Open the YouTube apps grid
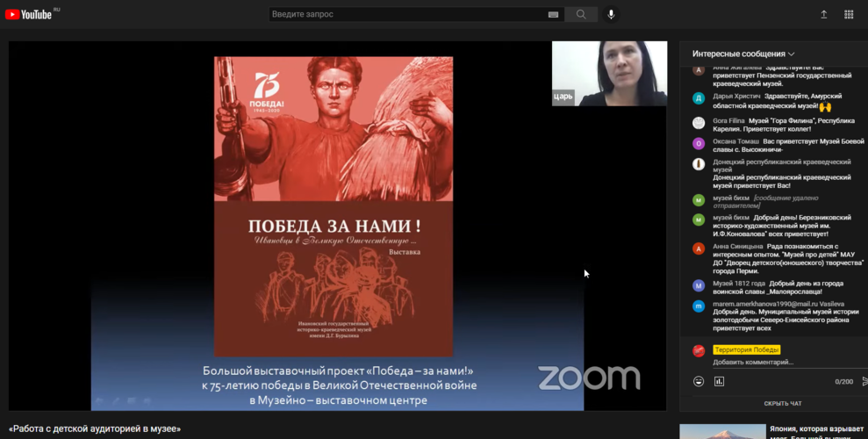This screenshot has width=868, height=439. pyautogui.click(x=849, y=15)
